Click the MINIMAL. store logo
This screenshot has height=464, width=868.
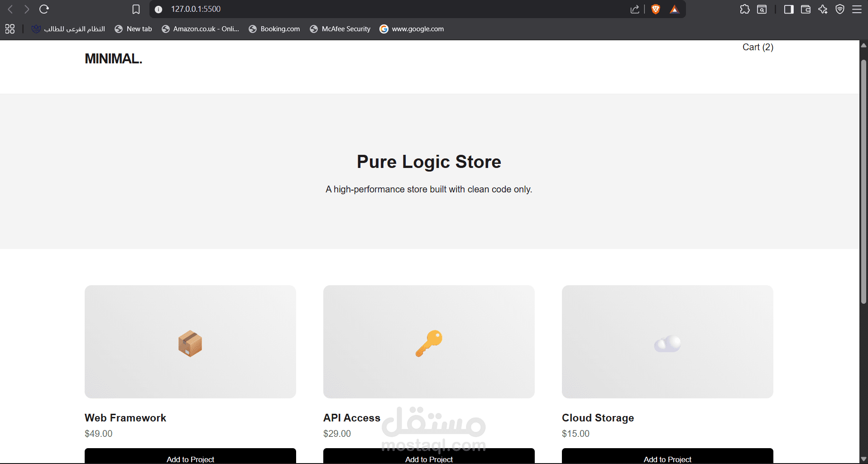point(114,59)
